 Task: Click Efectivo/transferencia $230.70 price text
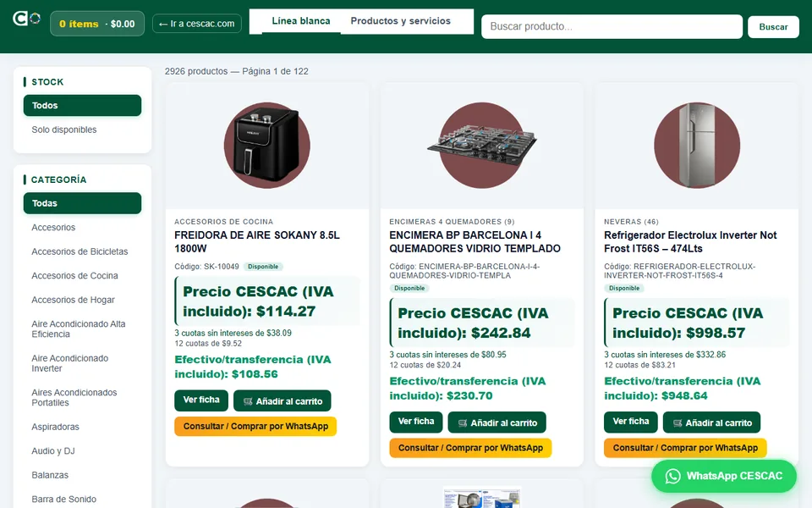coord(468,389)
